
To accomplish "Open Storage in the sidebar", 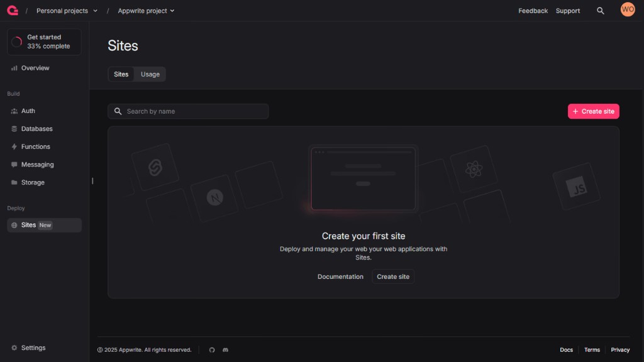I will click(x=45, y=183).
